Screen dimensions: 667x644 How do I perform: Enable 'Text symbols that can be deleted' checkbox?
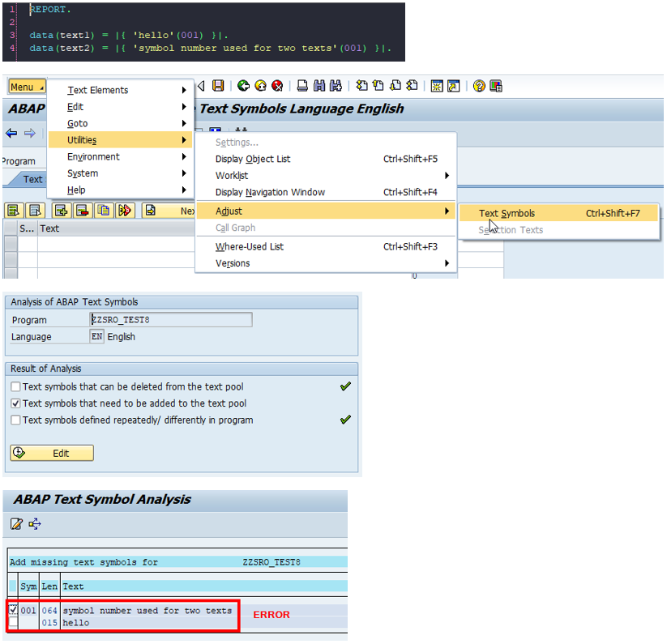pyautogui.click(x=15, y=387)
